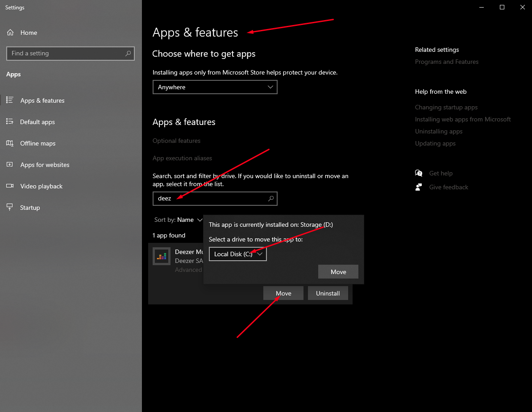Focus the Find a setting search field
Screen dimensions: 532x412
click(71, 53)
